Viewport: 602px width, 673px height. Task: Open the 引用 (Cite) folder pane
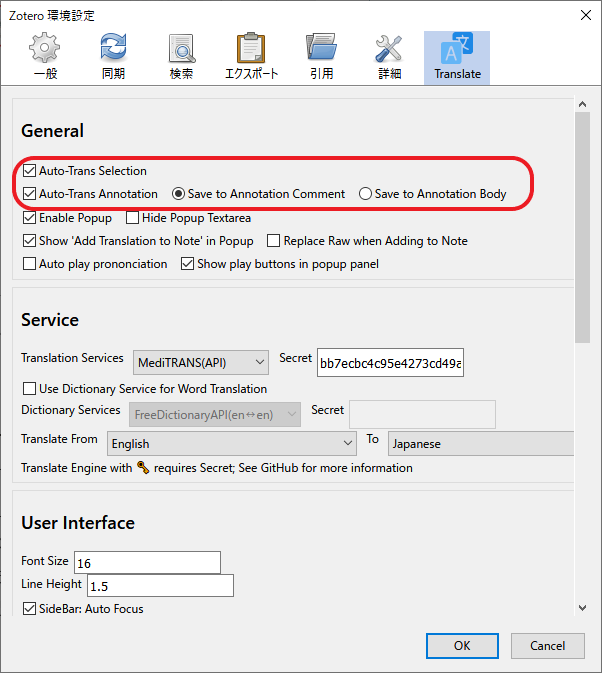tap(321, 57)
